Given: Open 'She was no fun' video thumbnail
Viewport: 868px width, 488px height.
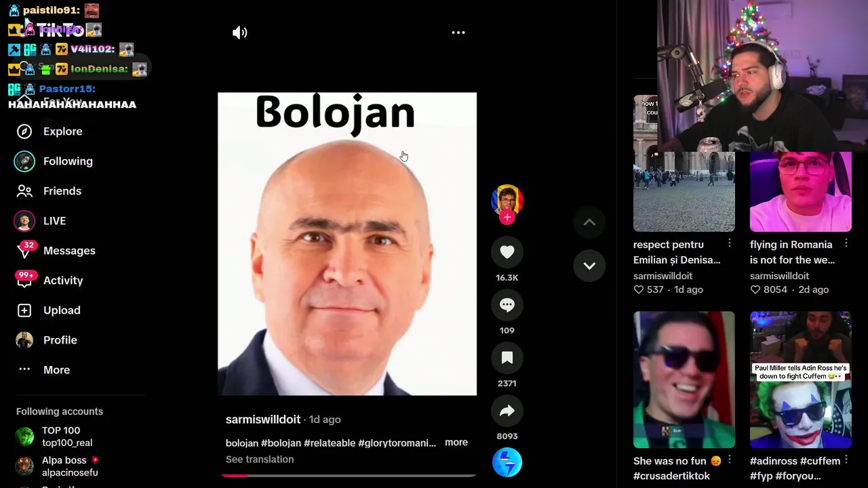Looking at the screenshot, I should (x=684, y=380).
